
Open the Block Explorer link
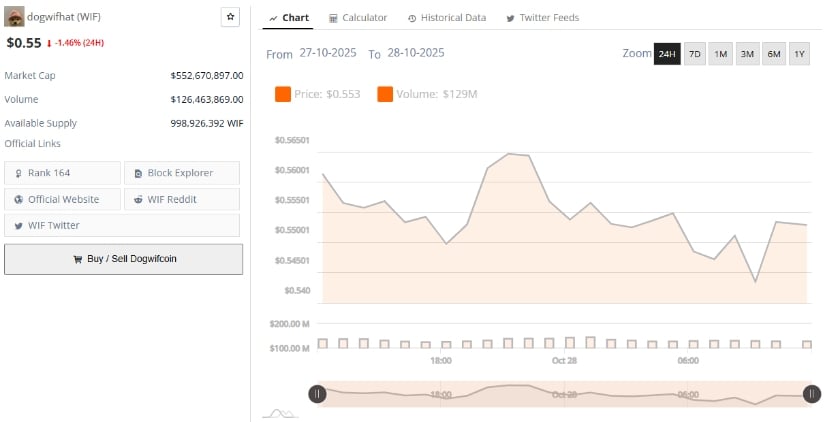[182, 173]
